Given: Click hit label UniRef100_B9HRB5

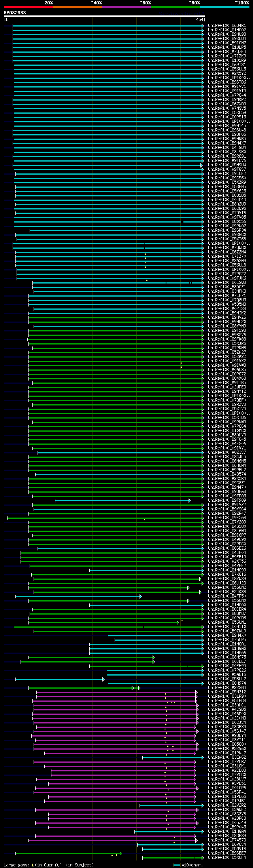Looking at the screenshot, I should tap(227, 139).
